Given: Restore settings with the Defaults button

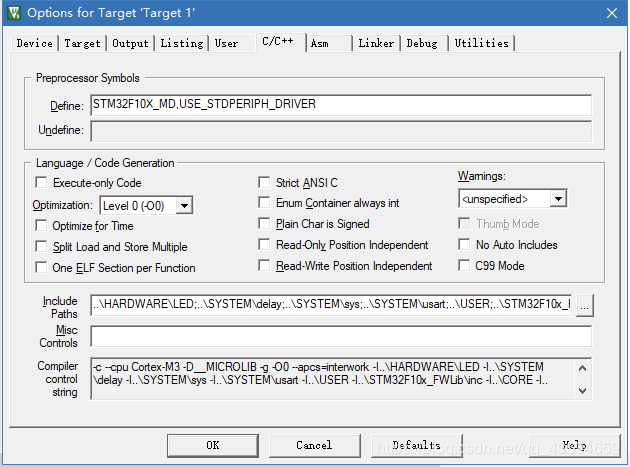Looking at the screenshot, I should [417, 445].
